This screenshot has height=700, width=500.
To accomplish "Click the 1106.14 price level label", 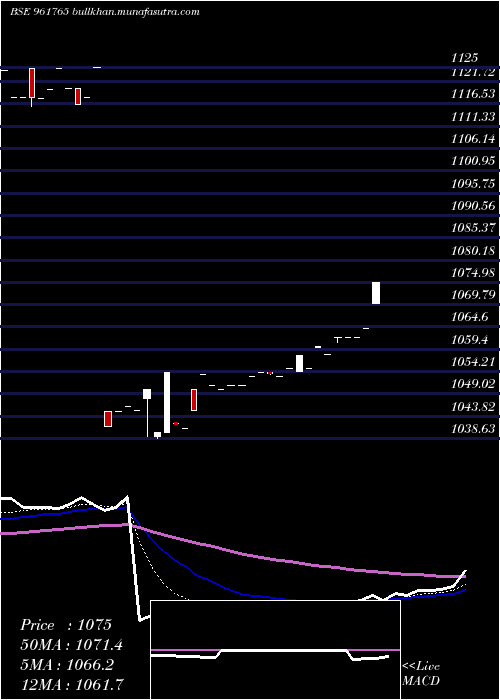I will pos(473,139).
